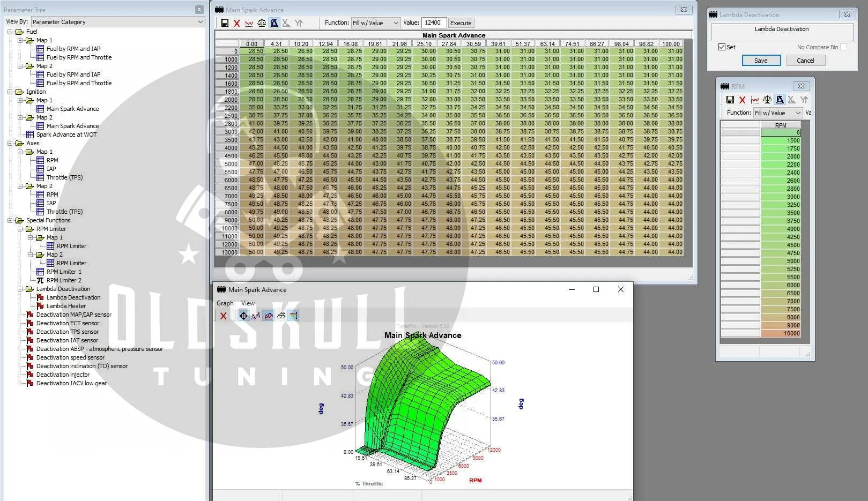Open the View menu in graph window

click(248, 303)
